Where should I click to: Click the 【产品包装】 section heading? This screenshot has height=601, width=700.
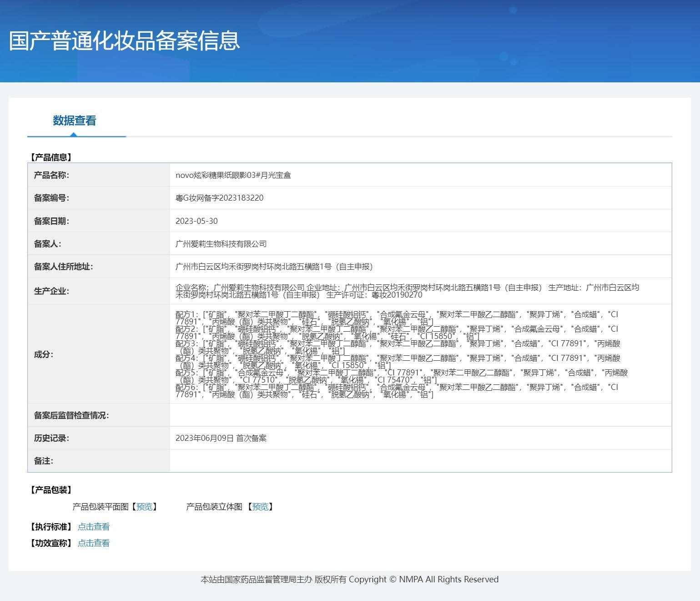pos(51,490)
